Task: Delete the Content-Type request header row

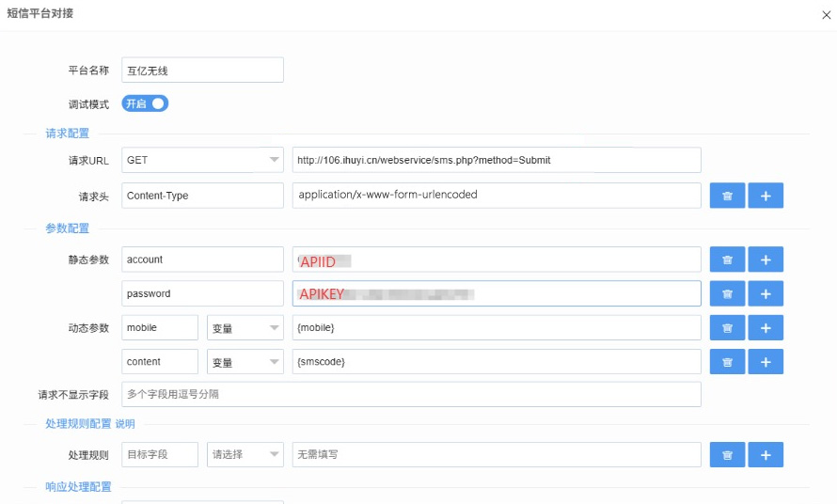Action: pyautogui.click(x=727, y=196)
